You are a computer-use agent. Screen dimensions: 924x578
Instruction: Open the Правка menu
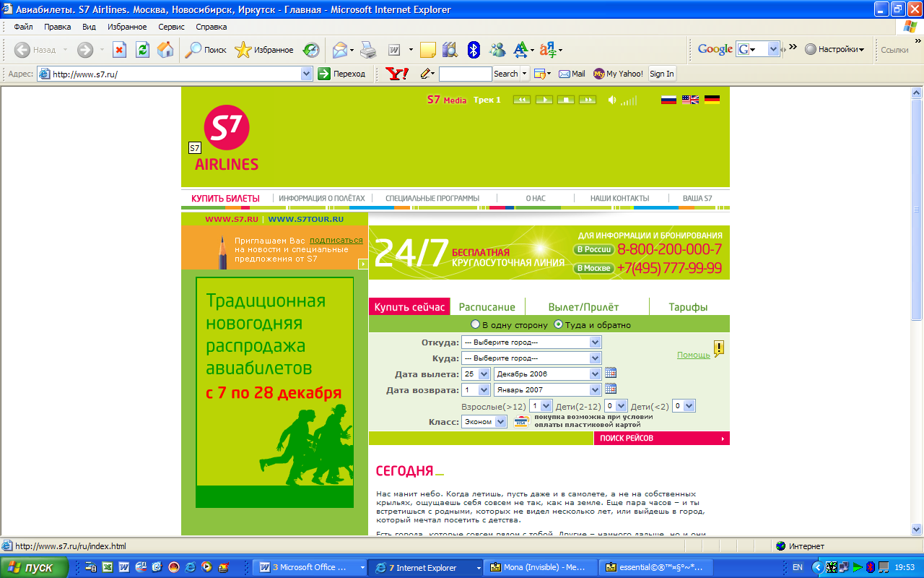[x=57, y=27]
